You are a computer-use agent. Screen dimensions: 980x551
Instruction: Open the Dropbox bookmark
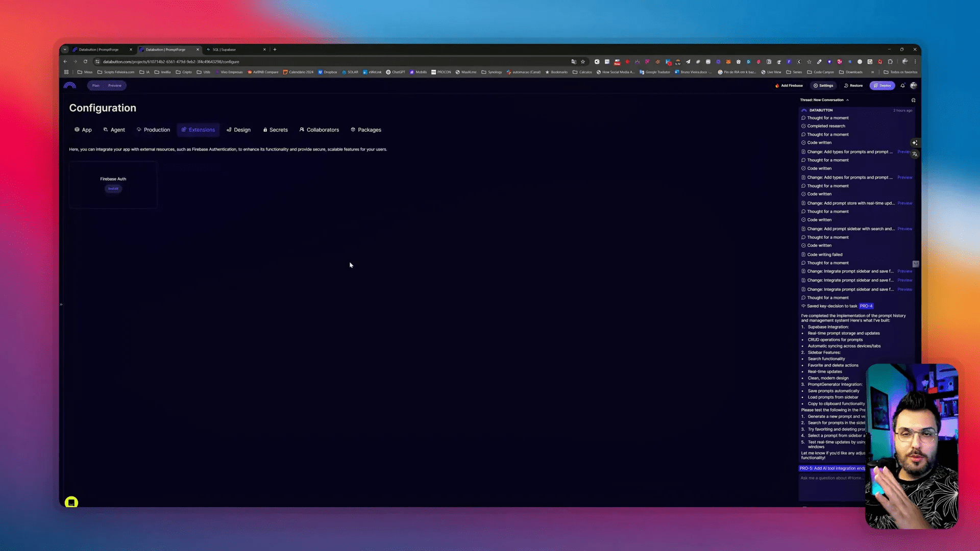pyautogui.click(x=328, y=72)
